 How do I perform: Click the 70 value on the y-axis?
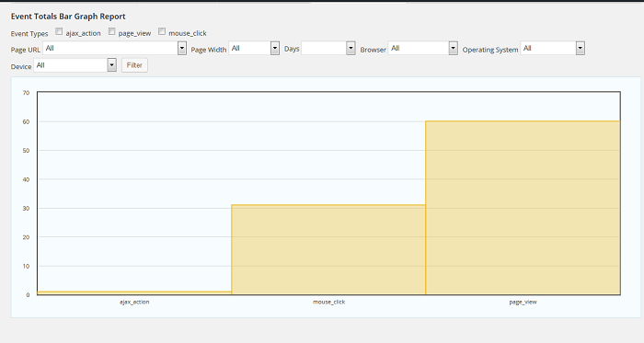pyautogui.click(x=26, y=93)
